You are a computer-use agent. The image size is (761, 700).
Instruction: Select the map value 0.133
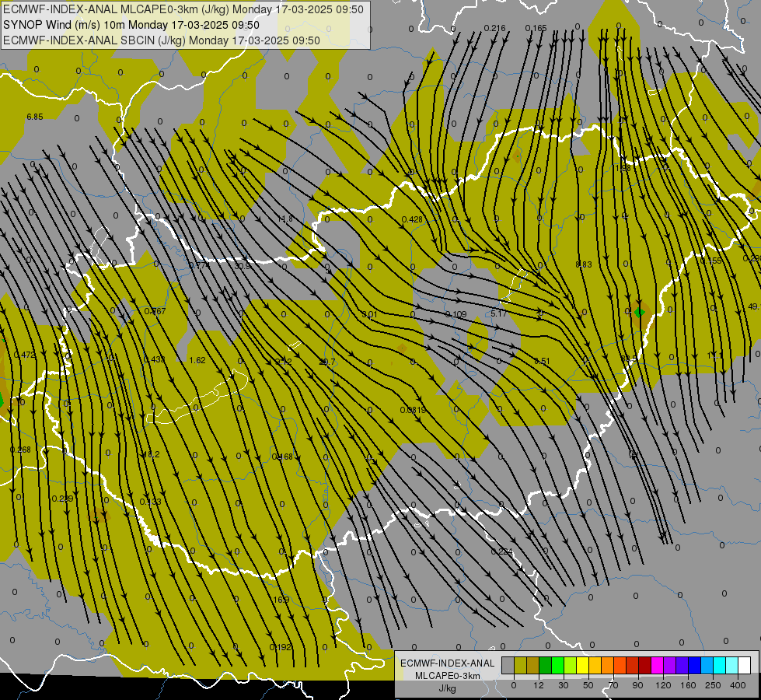coord(151,502)
